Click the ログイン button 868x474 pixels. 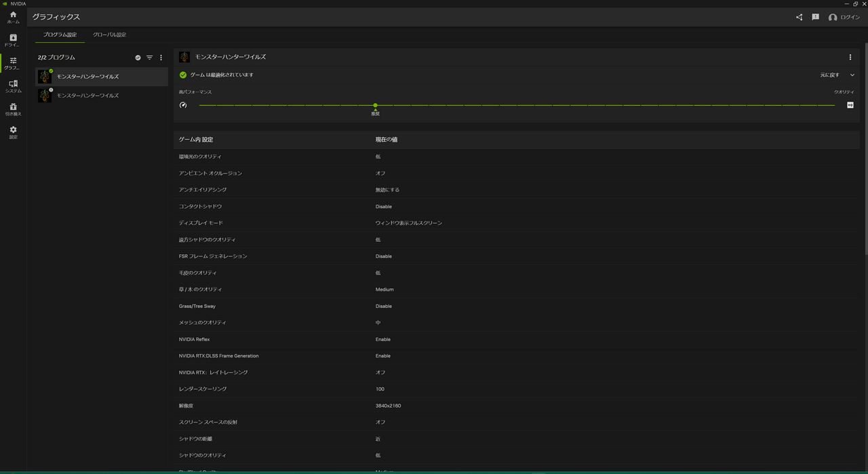point(843,17)
